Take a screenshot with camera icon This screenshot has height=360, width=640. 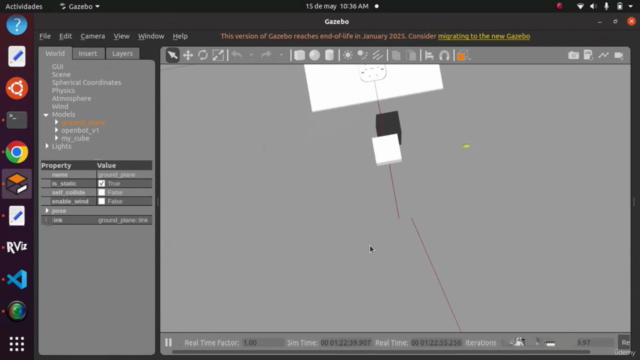tap(573, 55)
